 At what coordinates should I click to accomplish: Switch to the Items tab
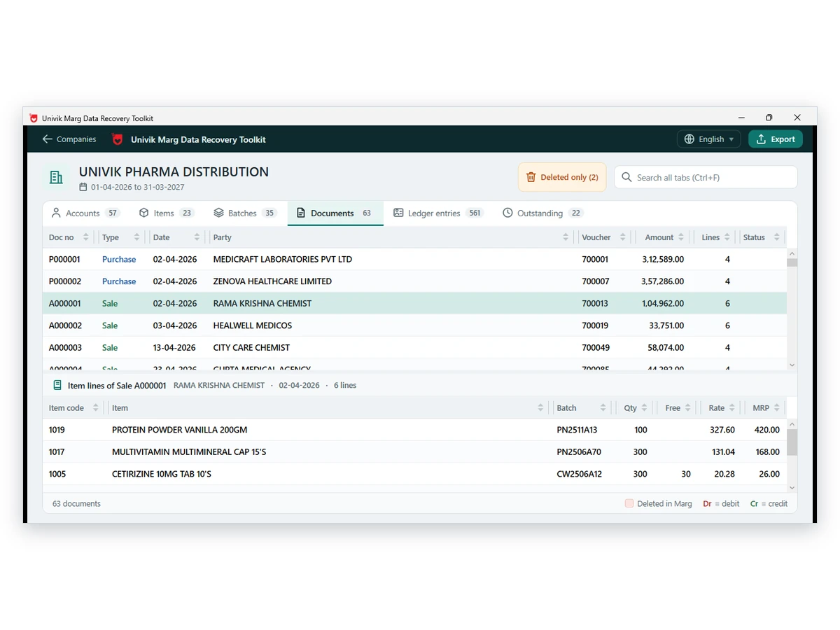(167, 213)
